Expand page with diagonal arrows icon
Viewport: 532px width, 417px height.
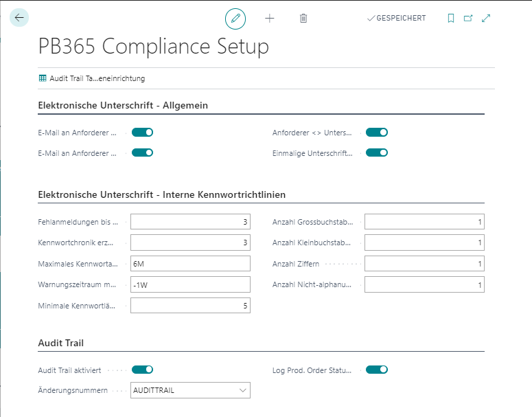point(486,19)
